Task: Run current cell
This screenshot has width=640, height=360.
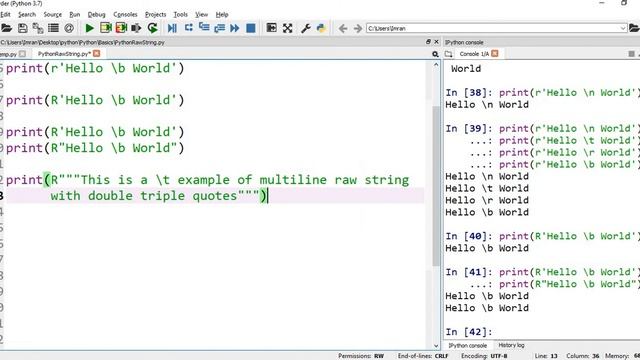Action: pos(106,28)
